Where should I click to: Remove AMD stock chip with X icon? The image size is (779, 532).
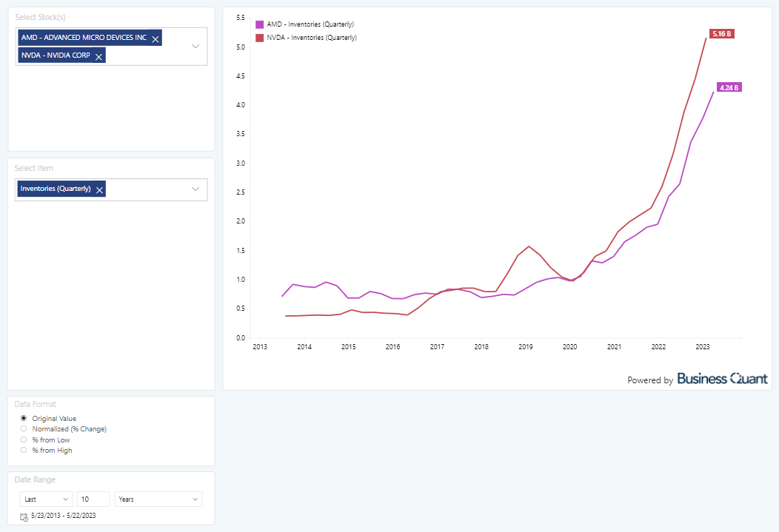click(x=156, y=39)
